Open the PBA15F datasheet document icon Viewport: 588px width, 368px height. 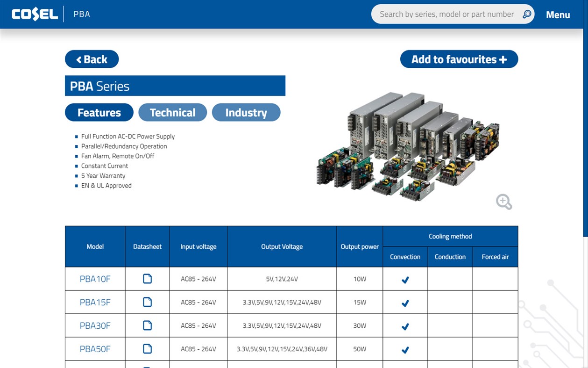pos(147,302)
